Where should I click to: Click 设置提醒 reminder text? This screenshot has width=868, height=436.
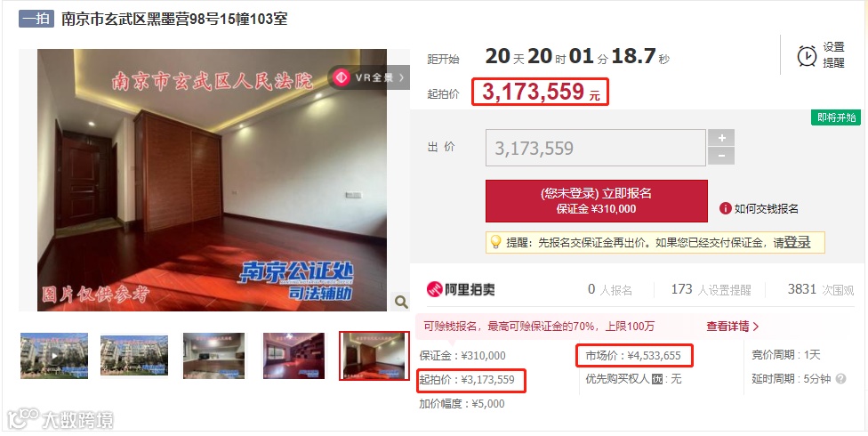833,55
